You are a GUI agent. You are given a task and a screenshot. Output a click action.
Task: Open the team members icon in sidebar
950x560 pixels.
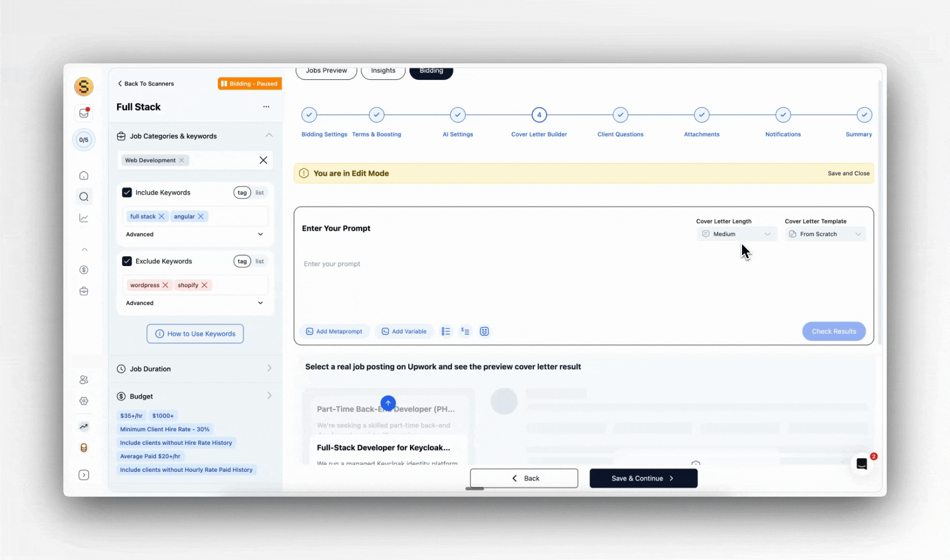pyautogui.click(x=83, y=380)
